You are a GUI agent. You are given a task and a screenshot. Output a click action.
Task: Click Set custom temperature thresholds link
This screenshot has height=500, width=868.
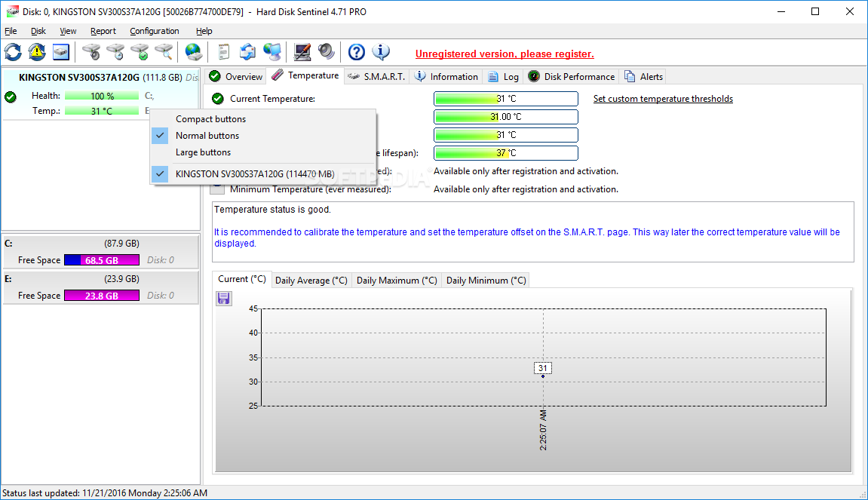click(663, 99)
